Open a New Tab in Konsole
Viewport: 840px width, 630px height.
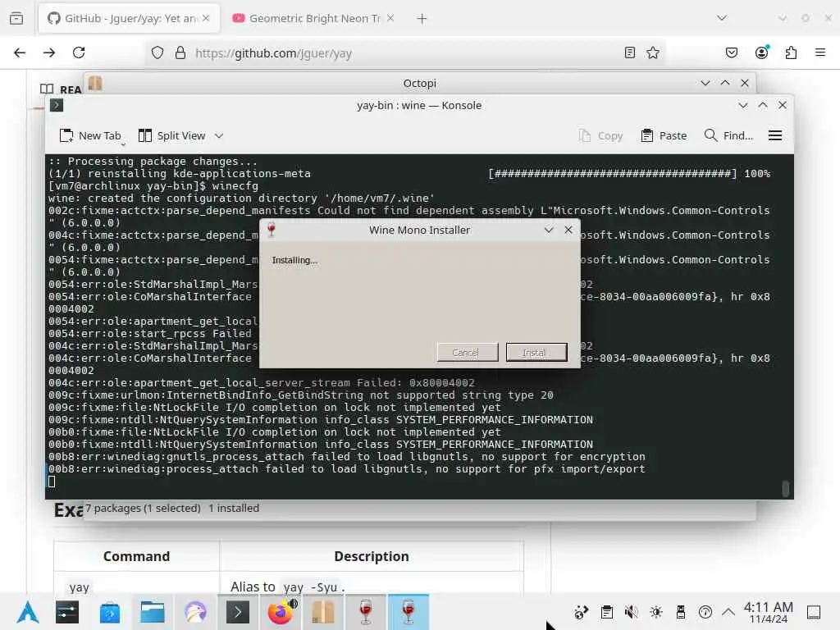pos(90,135)
